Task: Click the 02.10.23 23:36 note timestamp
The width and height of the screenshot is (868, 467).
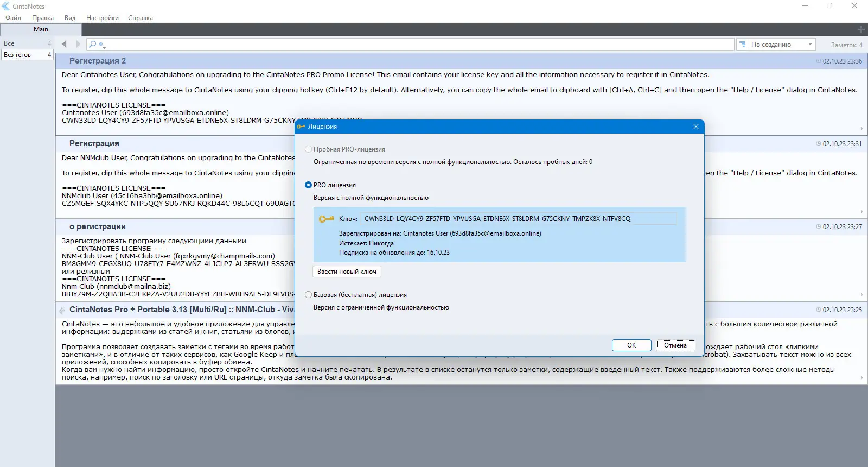Action: coord(843,61)
